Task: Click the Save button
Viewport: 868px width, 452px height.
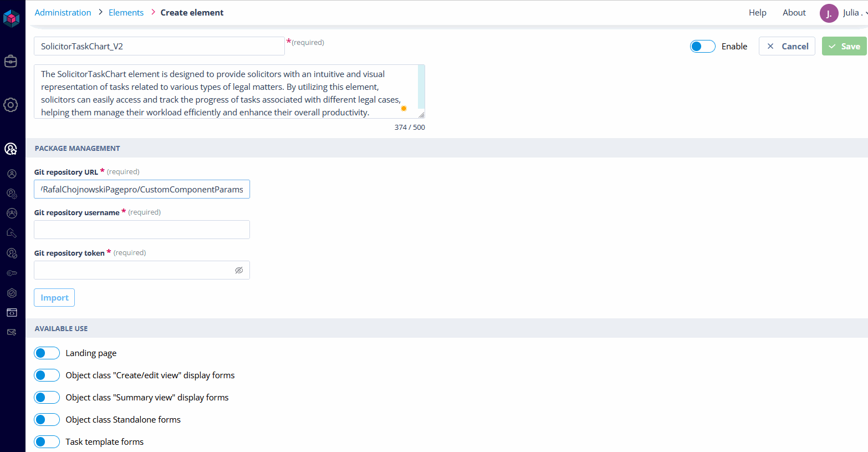Action: coord(844,46)
